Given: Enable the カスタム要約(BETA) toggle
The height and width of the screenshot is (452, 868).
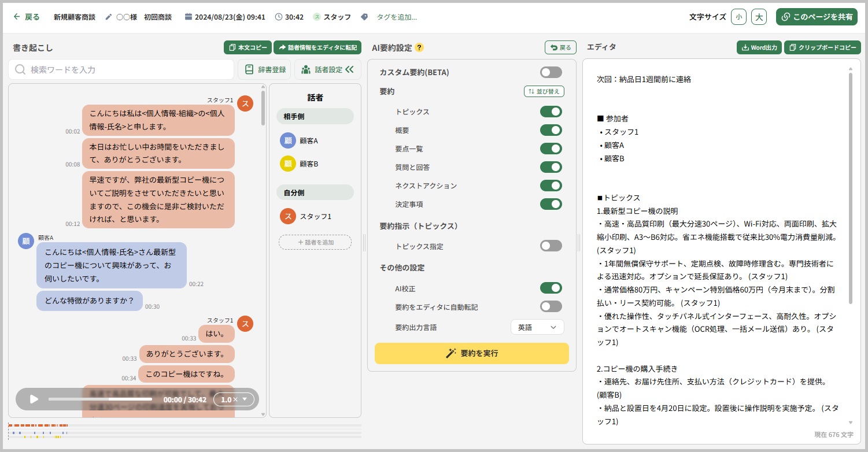Looking at the screenshot, I should [550, 72].
